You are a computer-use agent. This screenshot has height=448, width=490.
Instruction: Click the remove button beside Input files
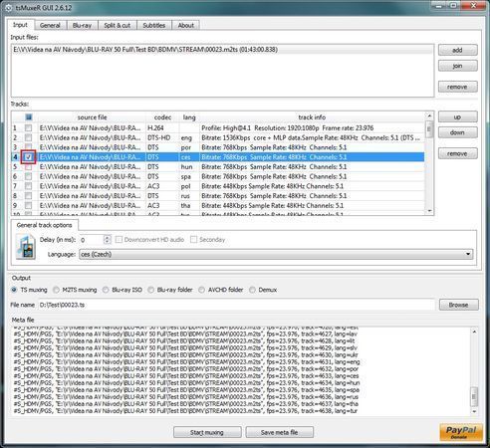(458, 87)
